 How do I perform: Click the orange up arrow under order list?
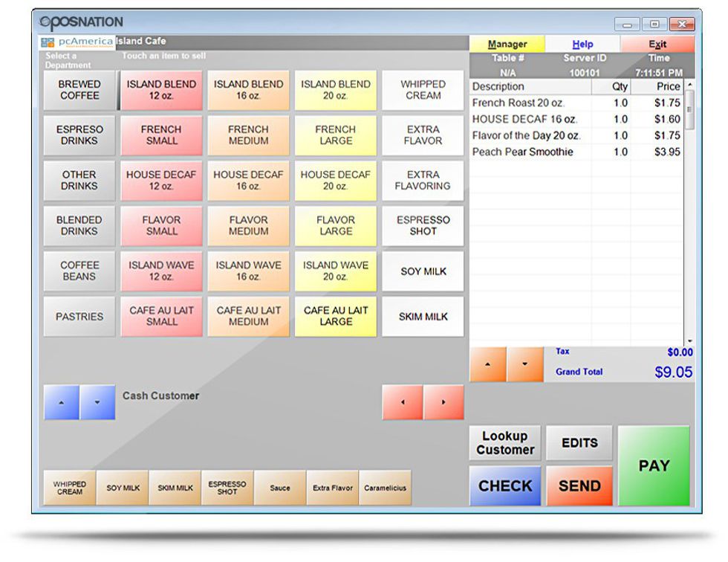tap(487, 364)
